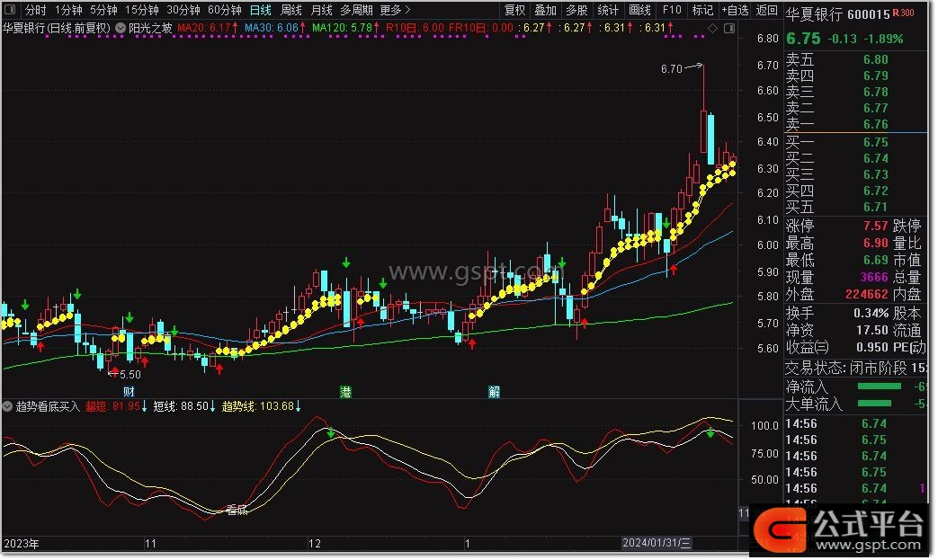Screen dimensions: 938x560
Task: Select the 30分钟 period tab
Action: click(x=183, y=10)
